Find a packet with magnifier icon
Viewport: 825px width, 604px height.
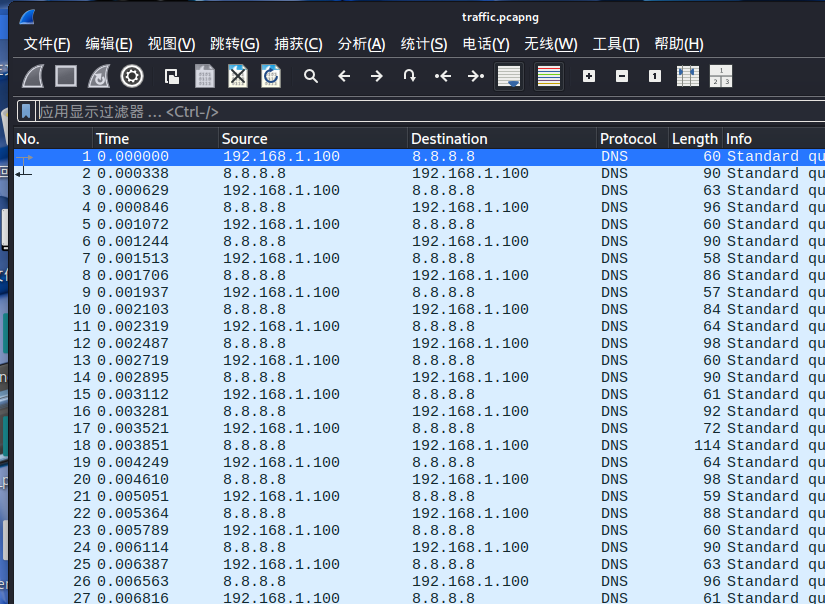pyautogui.click(x=311, y=76)
